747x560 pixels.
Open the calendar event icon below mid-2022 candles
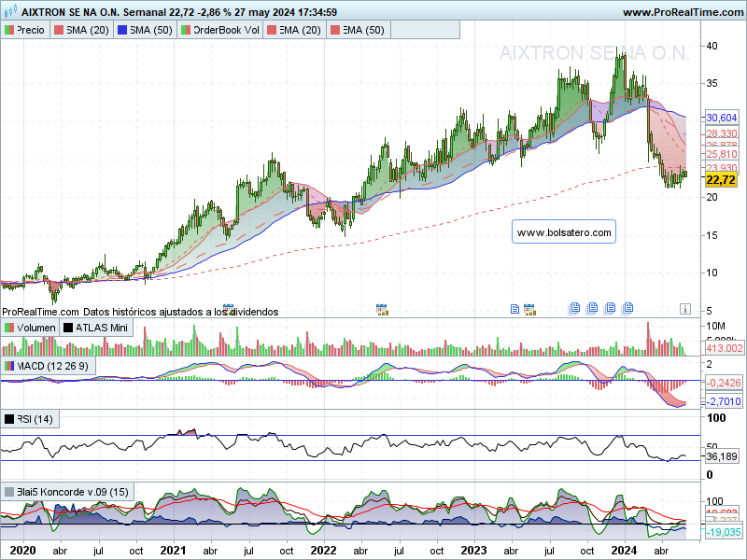[x=382, y=310]
